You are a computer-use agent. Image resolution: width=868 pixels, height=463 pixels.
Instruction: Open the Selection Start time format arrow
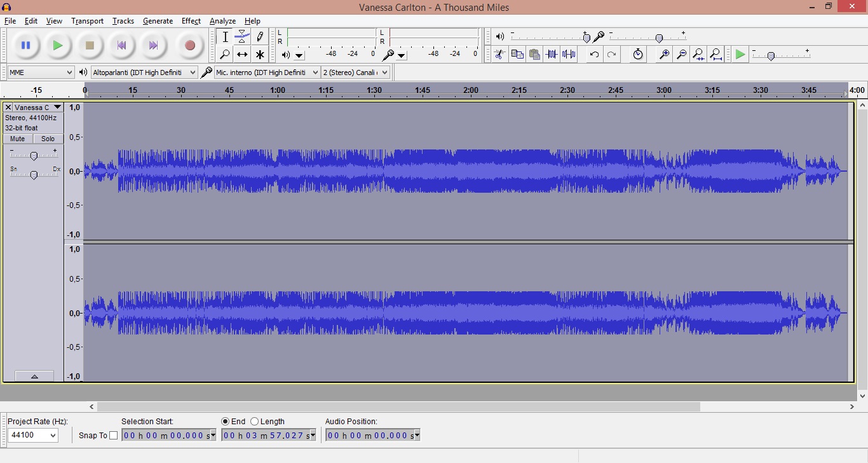point(213,435)
